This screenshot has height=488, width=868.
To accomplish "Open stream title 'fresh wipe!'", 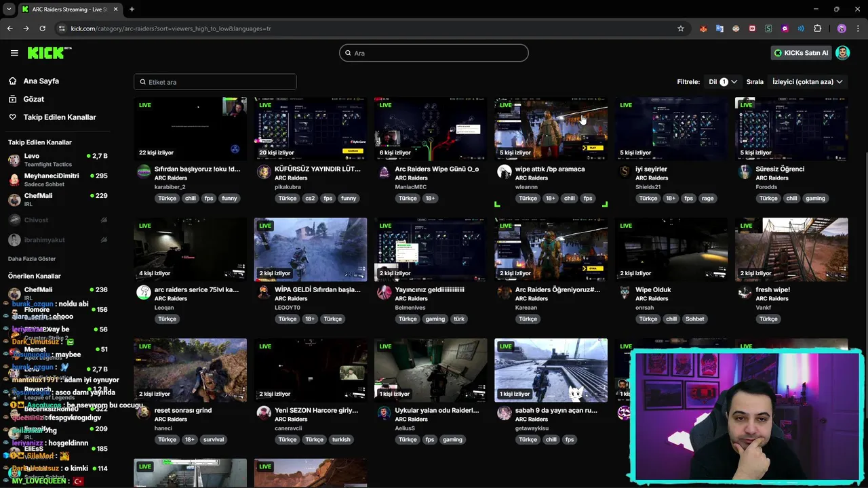I will (x=773, y=290).
